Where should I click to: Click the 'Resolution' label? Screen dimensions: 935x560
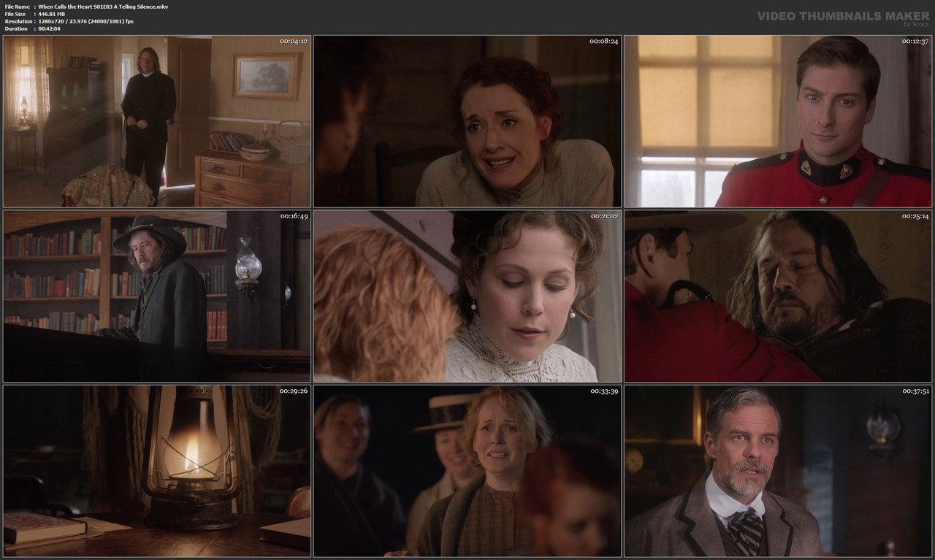pos(18,21)
